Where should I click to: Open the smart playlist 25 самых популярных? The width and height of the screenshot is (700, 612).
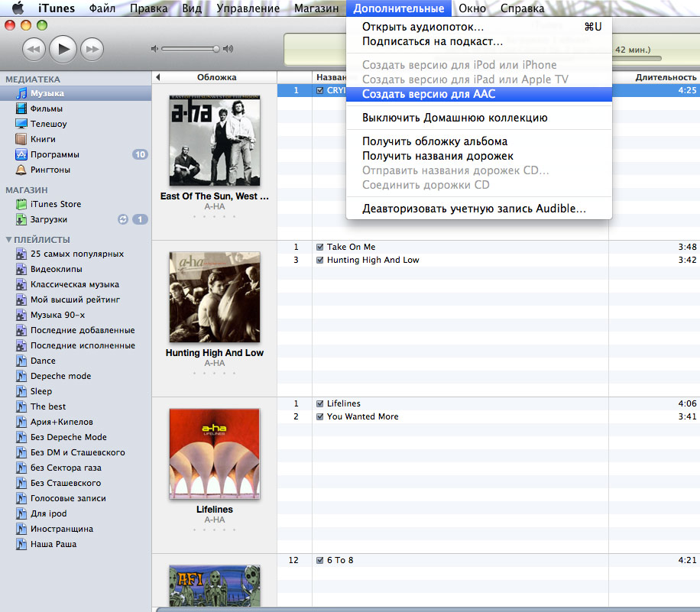(x=76, y=254)
